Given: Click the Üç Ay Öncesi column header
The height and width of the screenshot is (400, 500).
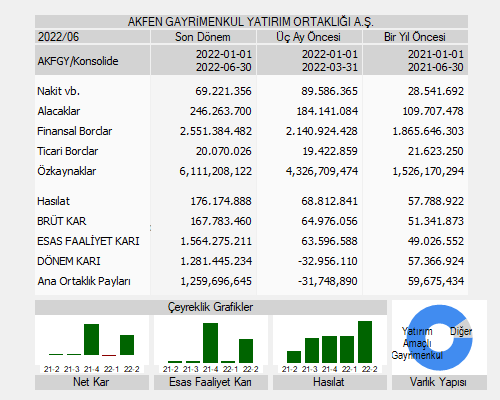Looking at the screenshot, I should (x=309, y=37).
